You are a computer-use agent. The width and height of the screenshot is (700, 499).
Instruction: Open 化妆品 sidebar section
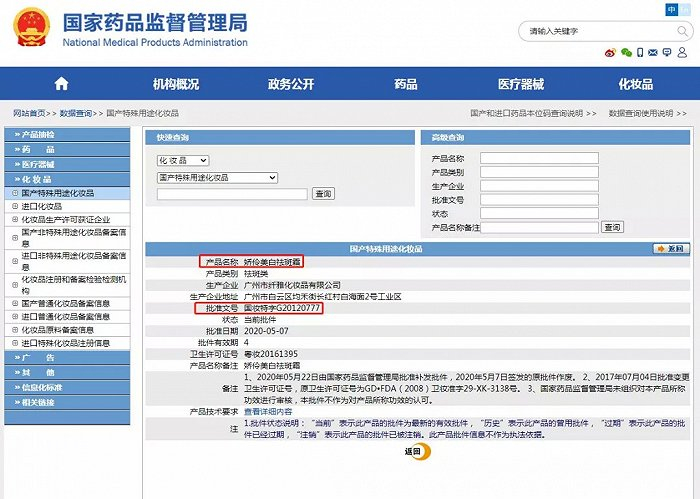67,179
